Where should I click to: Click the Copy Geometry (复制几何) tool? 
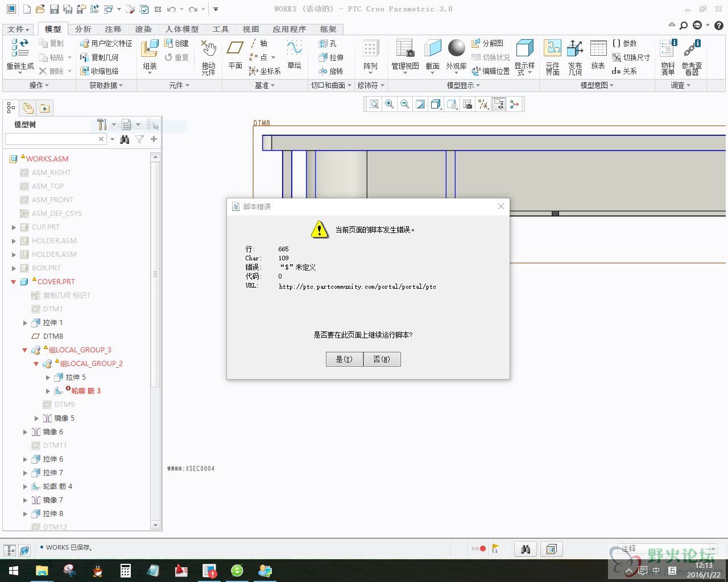100,57
